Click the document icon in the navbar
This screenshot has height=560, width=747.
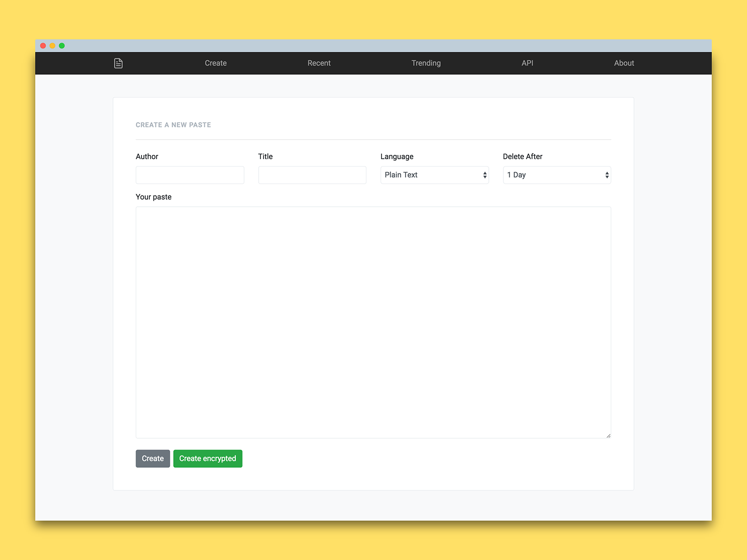(x=118, y=63)
